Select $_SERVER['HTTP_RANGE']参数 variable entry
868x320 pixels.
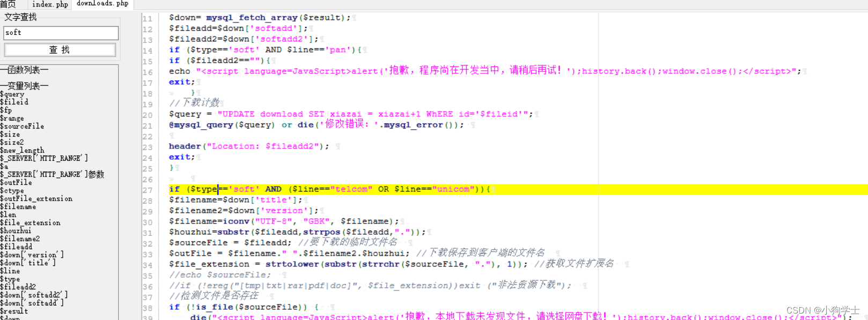52,174
